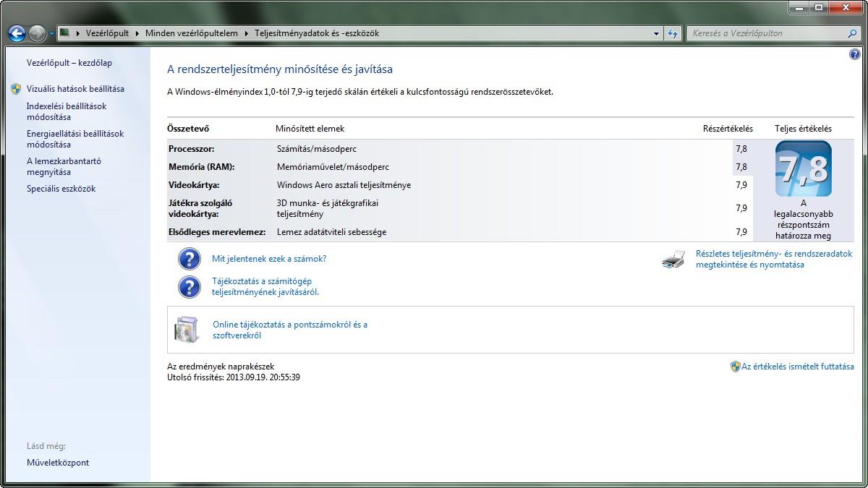Maximize the window
The width and height of the screenshot is (868, 488).
click(x=819, y=7)
